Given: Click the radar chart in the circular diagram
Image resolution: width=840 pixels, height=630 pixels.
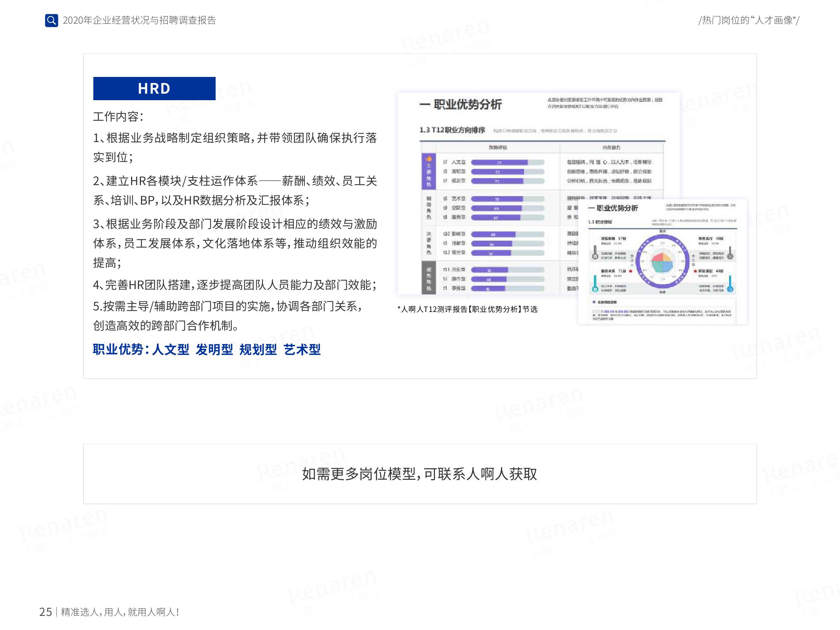Looking at the screenshot, I should (663, 261).
